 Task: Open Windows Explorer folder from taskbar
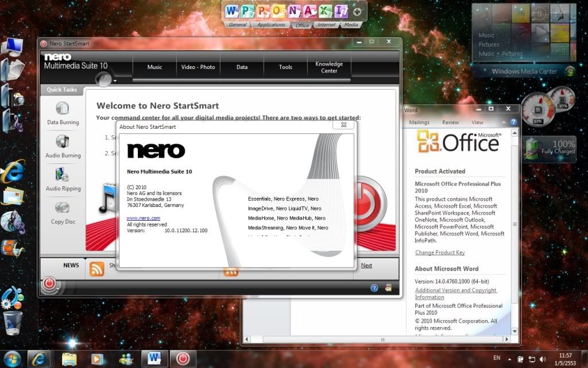[x=69, y=359]
